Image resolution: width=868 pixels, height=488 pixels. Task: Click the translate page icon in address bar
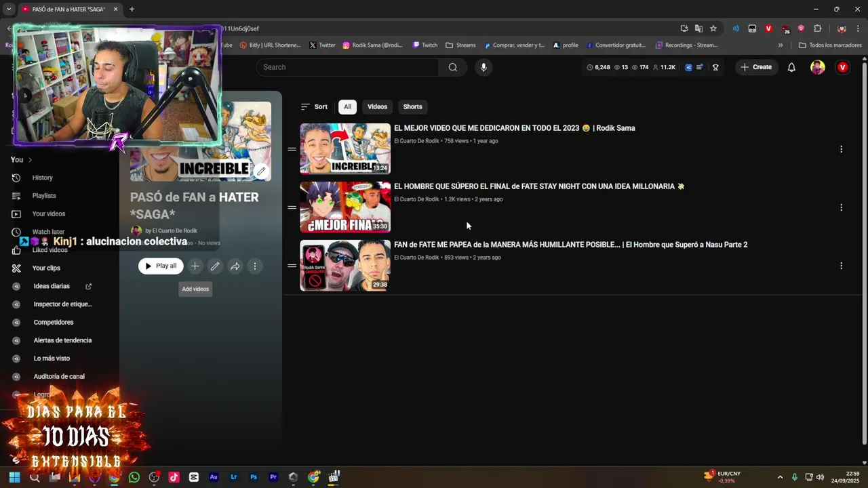click(x=698, y=28)
